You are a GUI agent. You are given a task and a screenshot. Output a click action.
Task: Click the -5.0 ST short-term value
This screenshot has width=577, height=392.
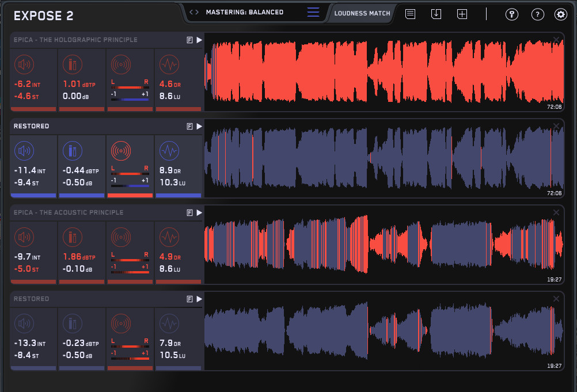pos(26,269)
